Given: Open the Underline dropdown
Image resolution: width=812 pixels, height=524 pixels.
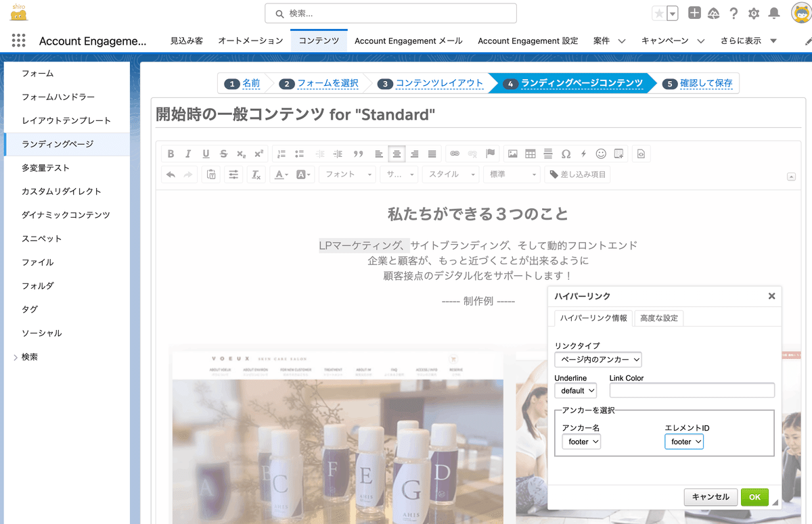Looking at the screenshot, I should (x=576, y=391).
